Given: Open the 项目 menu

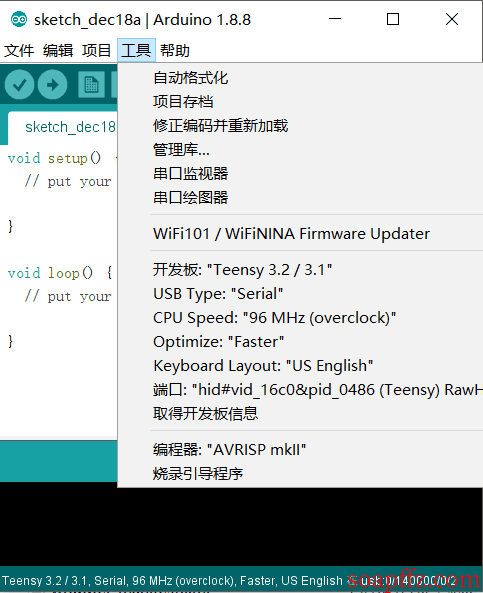Looking at the screenshot, I should tap(96, 50).
